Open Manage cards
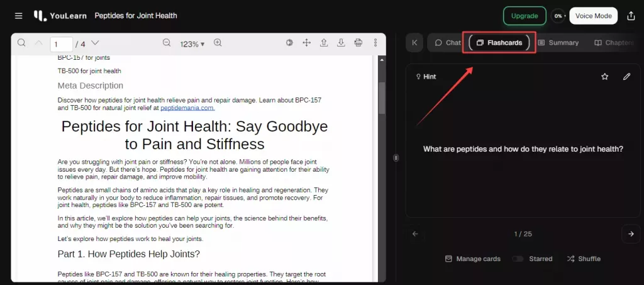The width and height of the screenshot is (644, 285). 473,259
